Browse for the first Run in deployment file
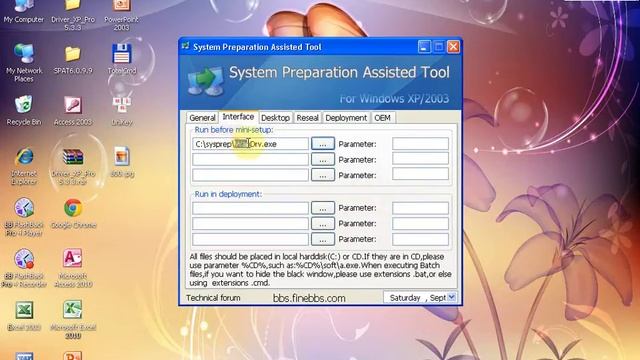The height and width of the screenshot is (360, 640). 322,208
